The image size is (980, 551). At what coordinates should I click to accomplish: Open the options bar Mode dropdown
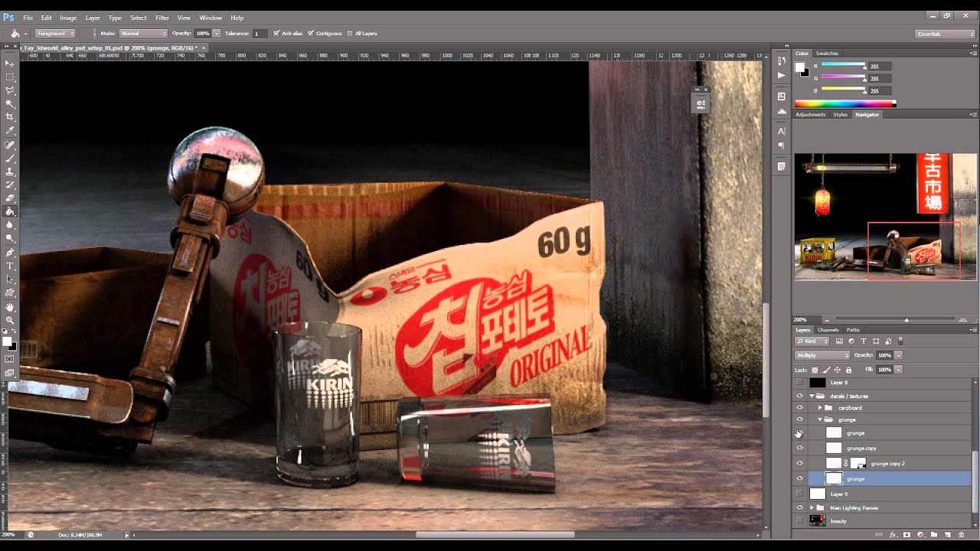(143, 34)
